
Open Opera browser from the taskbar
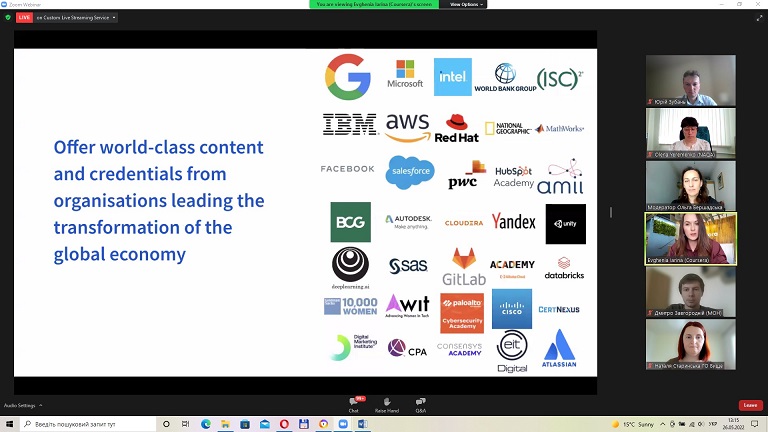[x=284, y=424]
